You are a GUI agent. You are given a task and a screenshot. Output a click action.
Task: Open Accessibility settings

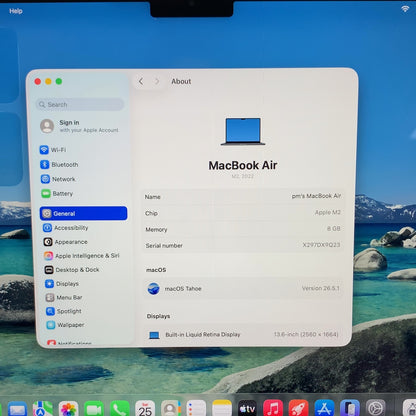click(x=66, y=228)
